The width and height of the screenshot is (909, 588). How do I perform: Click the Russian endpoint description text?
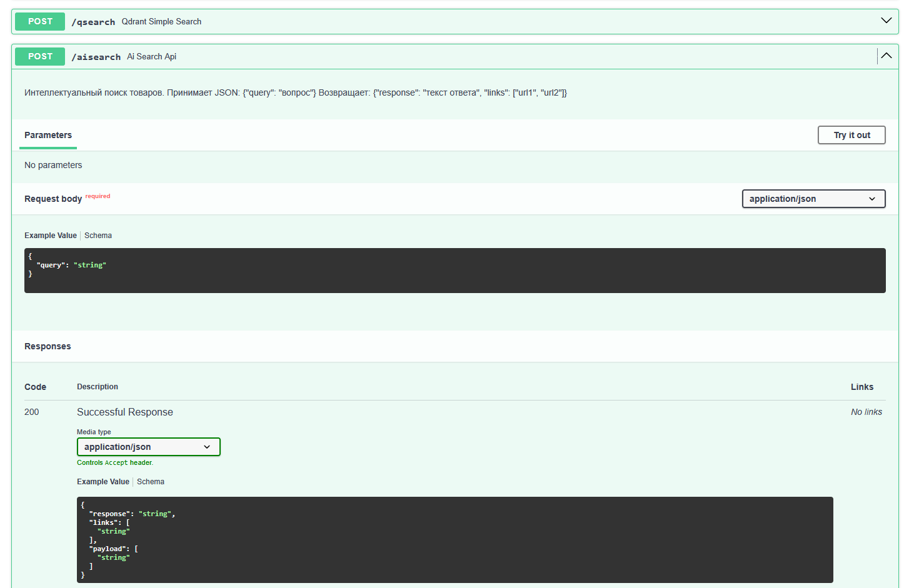296,92
